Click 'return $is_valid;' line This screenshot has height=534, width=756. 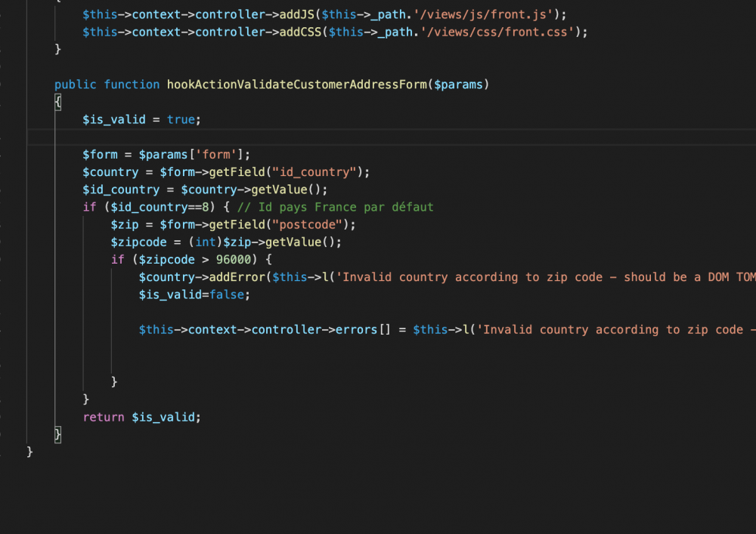point(142,417)
